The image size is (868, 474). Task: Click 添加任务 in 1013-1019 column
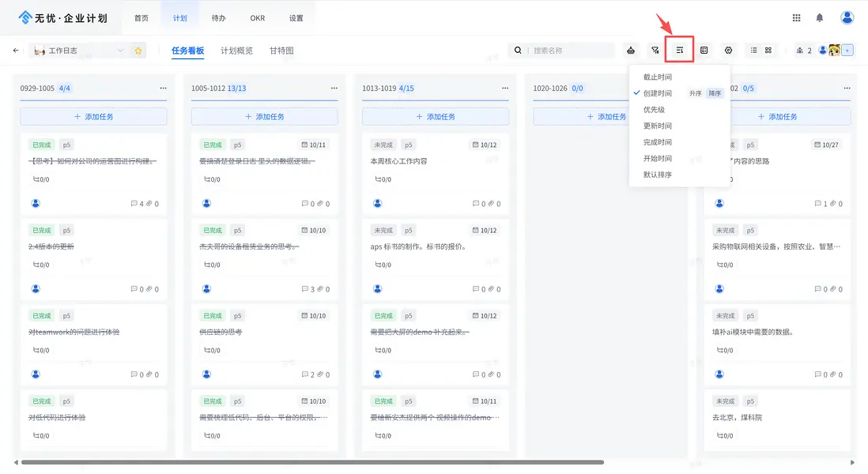point(436,117)
